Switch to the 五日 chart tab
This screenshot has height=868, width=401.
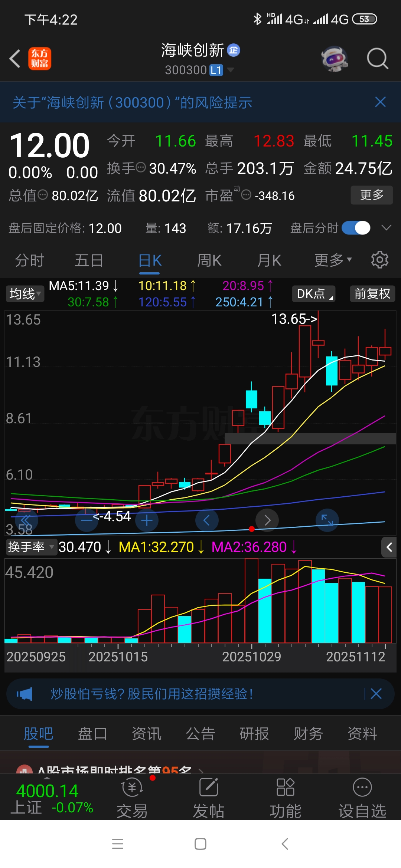click(89, 260)
